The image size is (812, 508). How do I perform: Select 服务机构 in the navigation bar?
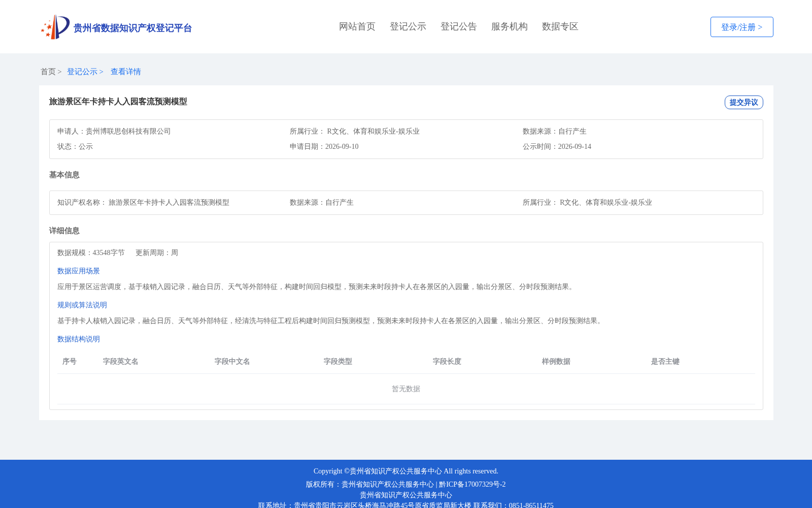(x=510, y=26)
